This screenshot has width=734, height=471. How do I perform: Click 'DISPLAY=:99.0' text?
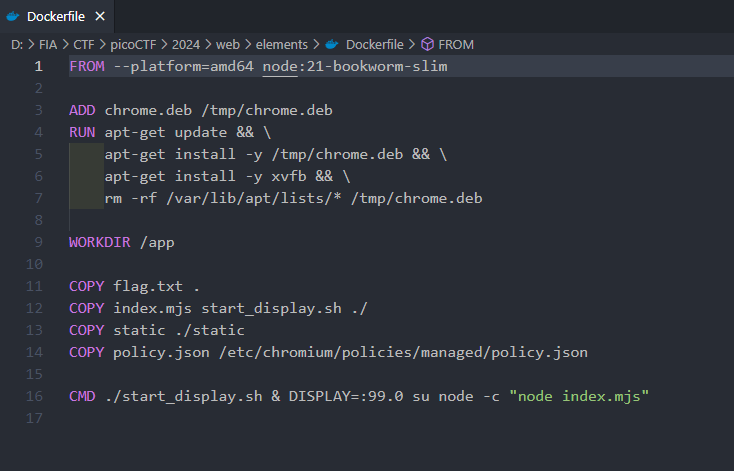click(x=346, y=397)
